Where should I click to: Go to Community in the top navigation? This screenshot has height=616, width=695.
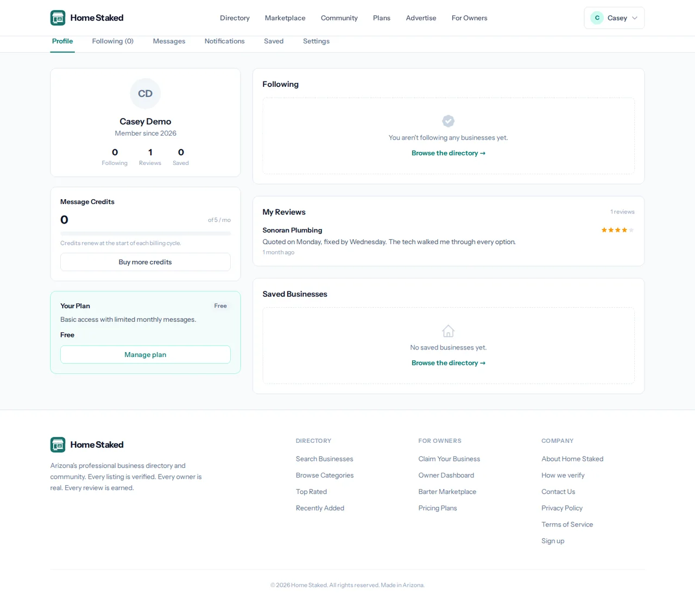coord(339,18)
